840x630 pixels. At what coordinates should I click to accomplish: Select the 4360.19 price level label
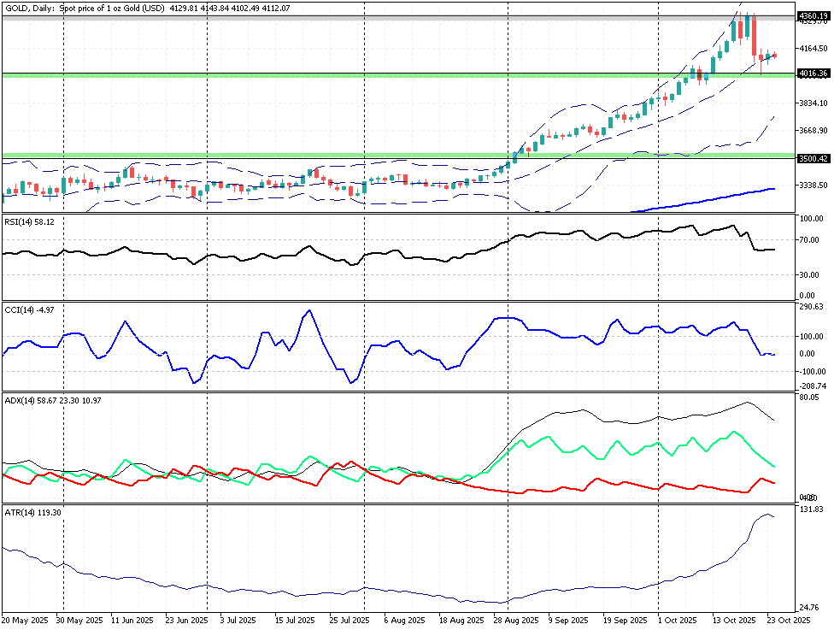pos(813,15)
